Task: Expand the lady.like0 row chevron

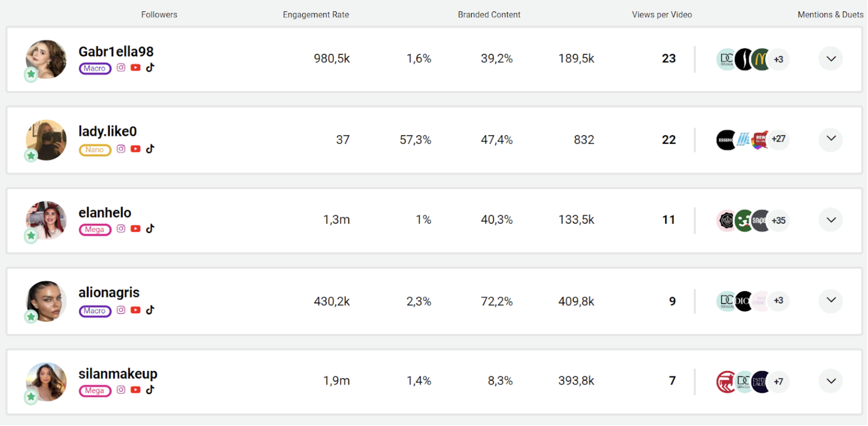Action: coord(831,139)
